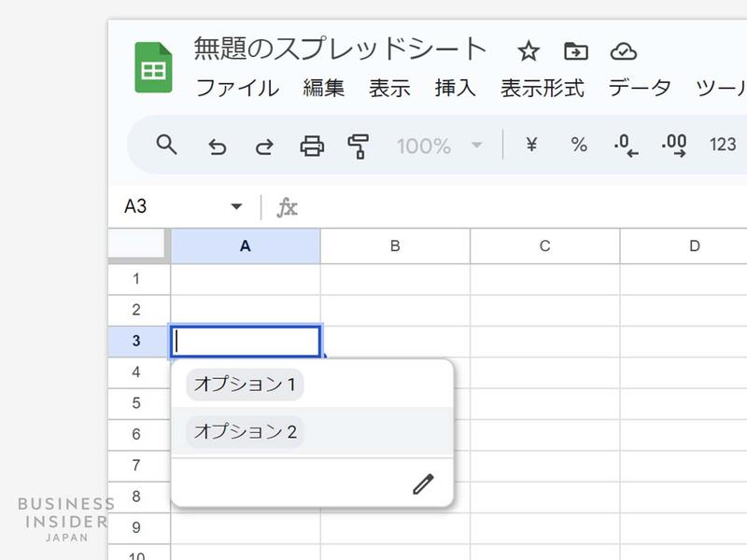Screen dimensions: 747x560
Task: Open the 表示 menu
Action: click(x=389, y=88)
